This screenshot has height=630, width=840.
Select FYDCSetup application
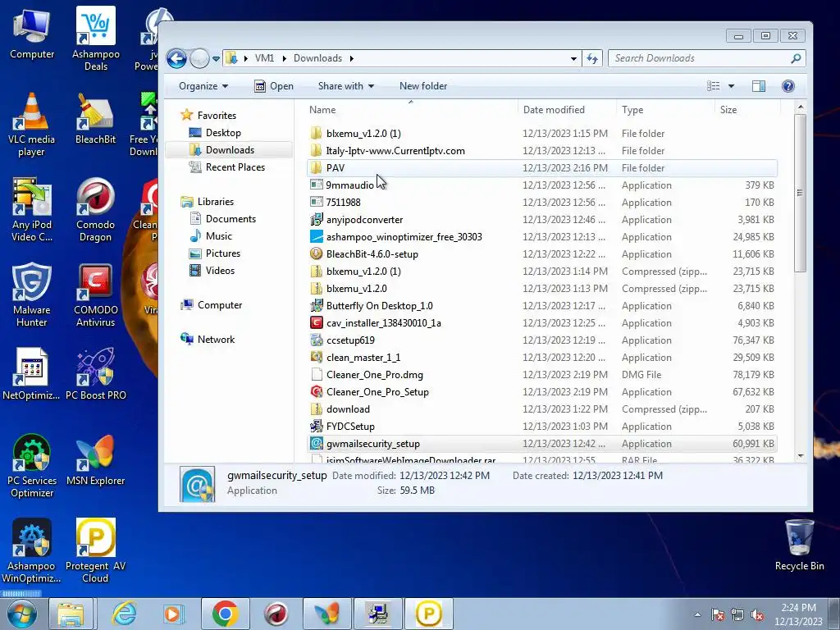(542, 427)
